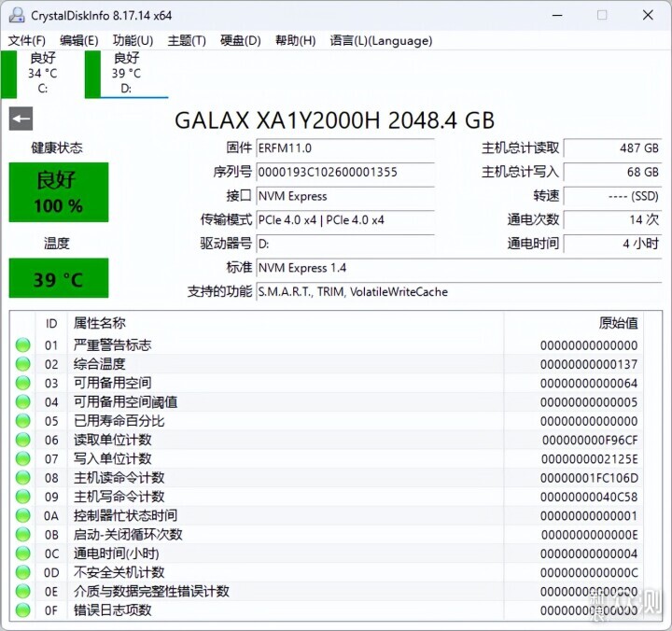Click raw value 0000000040C58
This screenshot has height=631, width=672.
[589, 497]
